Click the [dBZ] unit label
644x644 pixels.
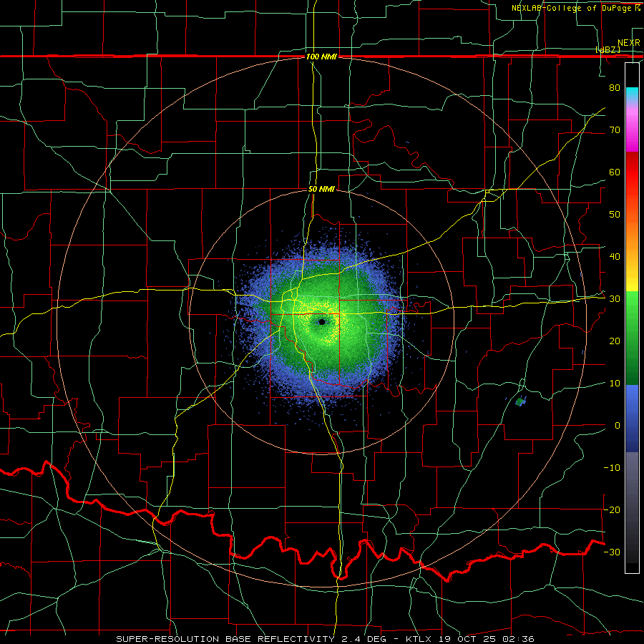[608, 49]
